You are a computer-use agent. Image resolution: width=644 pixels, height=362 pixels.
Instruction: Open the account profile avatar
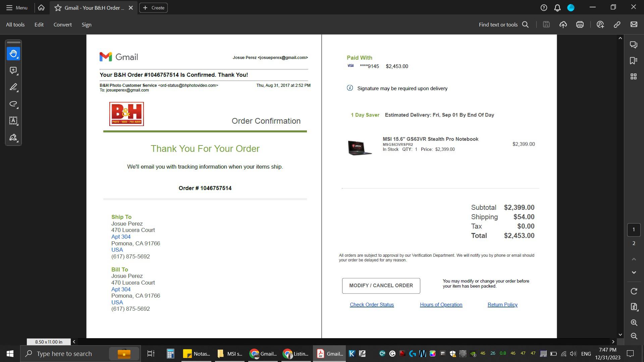point(571,8)
